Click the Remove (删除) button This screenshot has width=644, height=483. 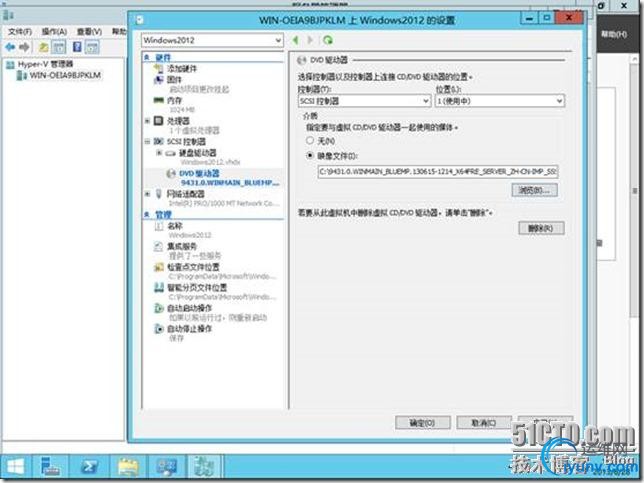541,228
